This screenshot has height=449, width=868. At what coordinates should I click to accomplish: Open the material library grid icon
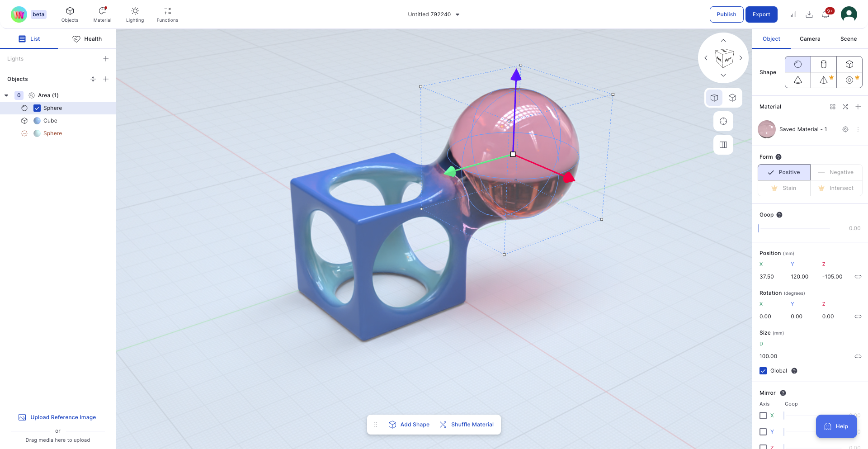tap(833, 107)
